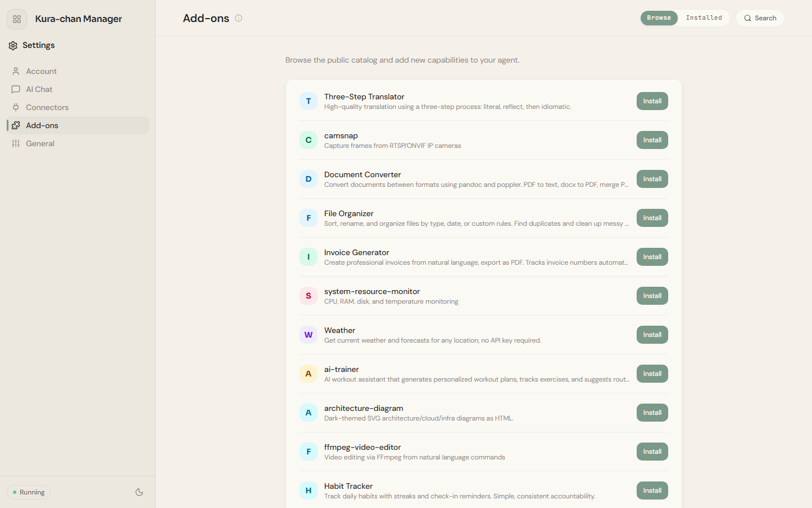
Task: Open Connectors settings
Action: tap(78, 107)
